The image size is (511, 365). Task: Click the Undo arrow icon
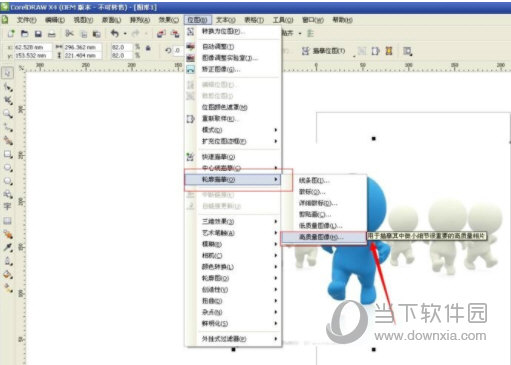(x=115, y=34)
